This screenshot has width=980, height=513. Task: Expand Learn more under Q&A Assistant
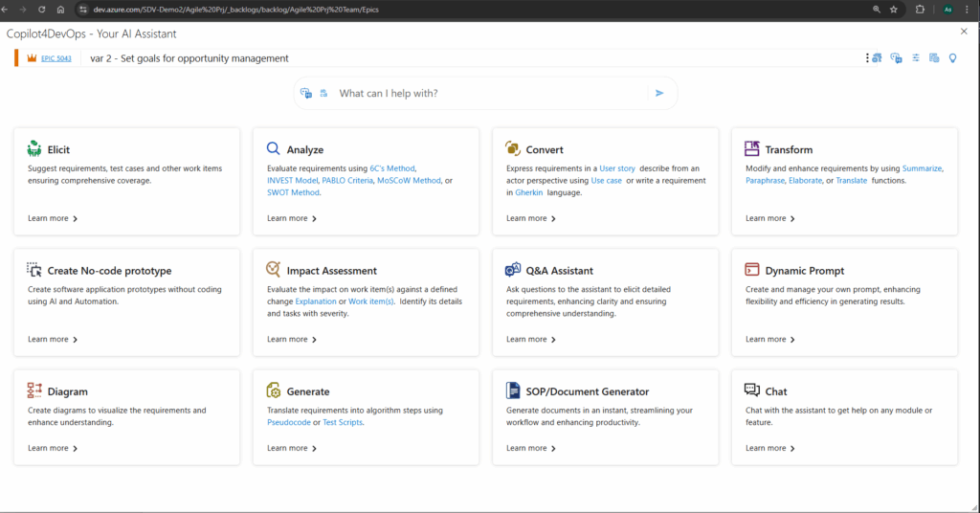[531, 339]
